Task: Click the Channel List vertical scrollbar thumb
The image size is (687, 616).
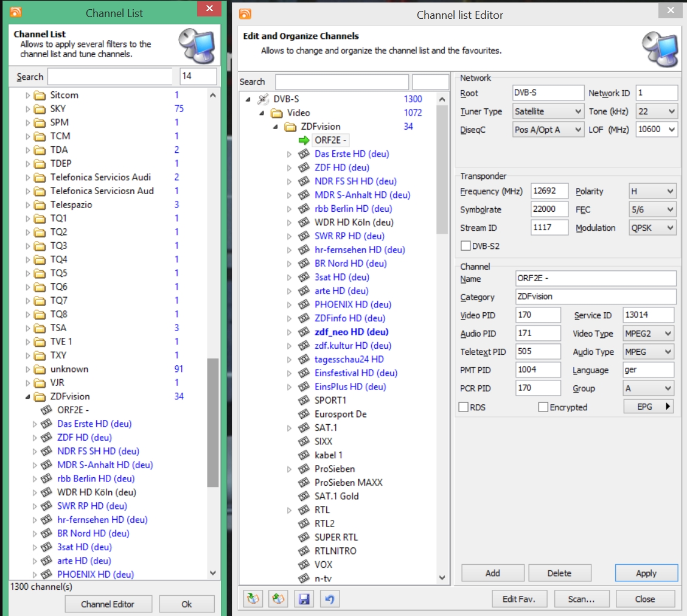Action: [x=212, y=422]
